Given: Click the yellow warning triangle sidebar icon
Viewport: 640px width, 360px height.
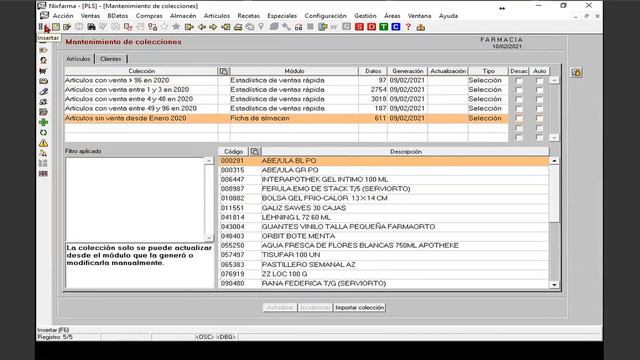Looking at the screenshot, I should point(43,143).
